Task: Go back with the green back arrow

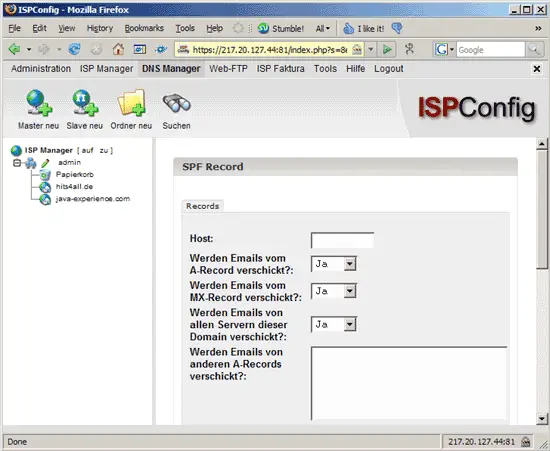Action: tap(14, 49)
